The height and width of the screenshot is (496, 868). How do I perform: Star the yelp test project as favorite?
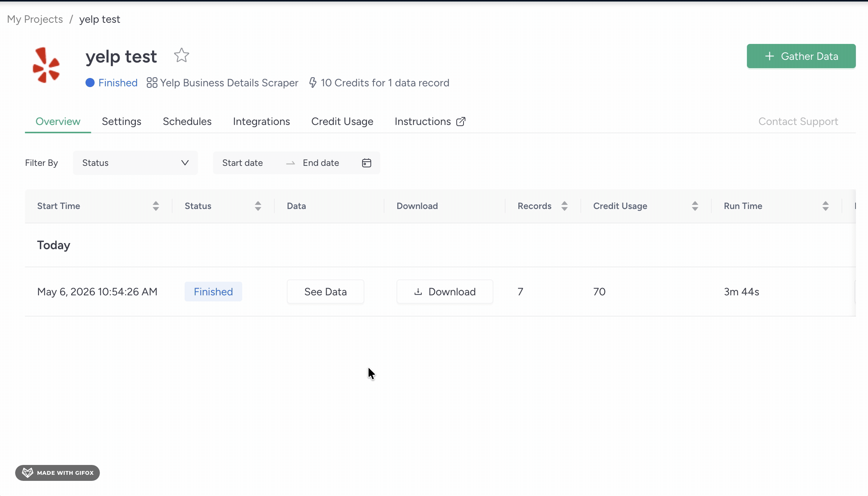tap(182, 55)
